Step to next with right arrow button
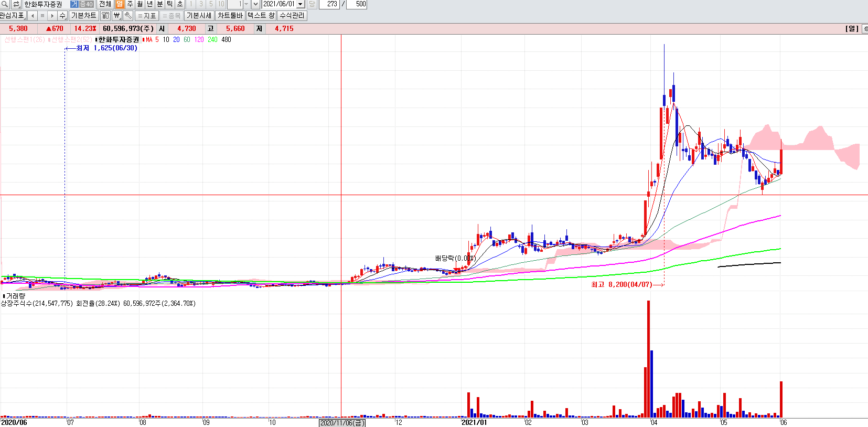The image size is (868, 427). 52,16
